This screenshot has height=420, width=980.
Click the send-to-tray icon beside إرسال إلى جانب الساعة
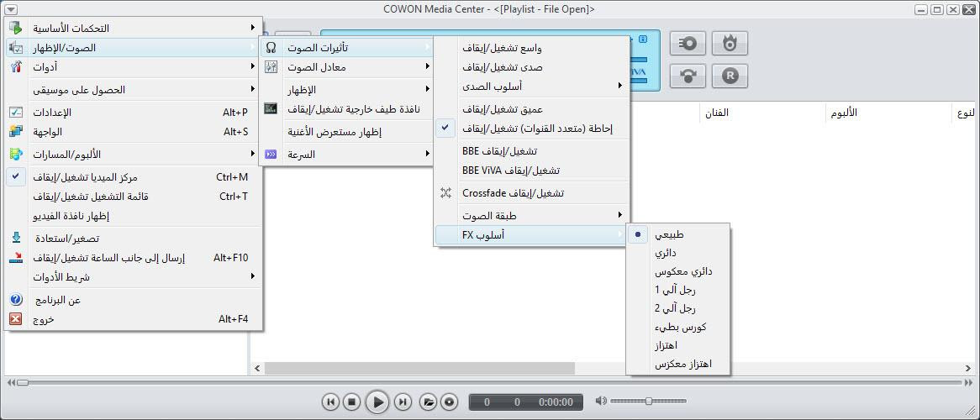pos(16,258)
